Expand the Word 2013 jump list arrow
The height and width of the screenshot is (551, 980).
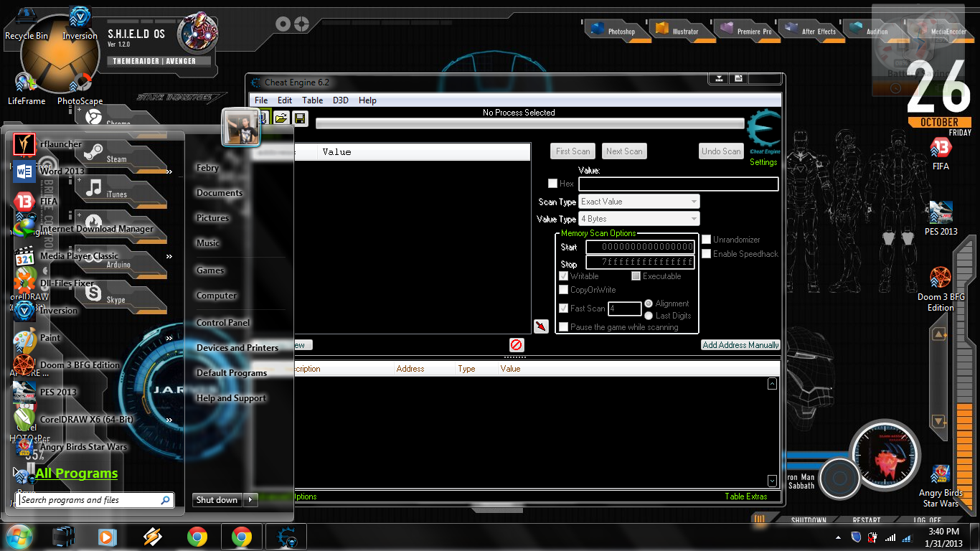tap(169, 172)
